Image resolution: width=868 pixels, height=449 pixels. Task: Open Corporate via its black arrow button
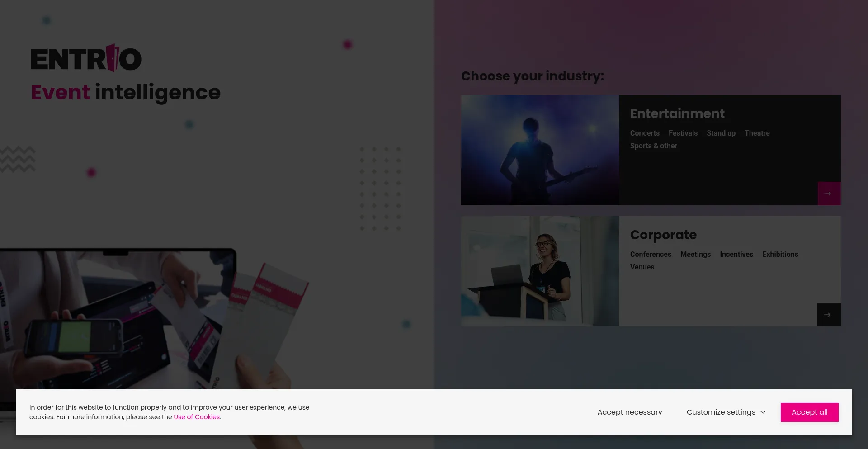[829, 315]
